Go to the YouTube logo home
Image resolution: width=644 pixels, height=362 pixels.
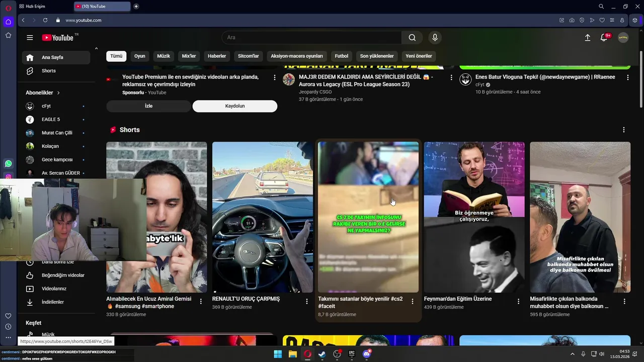pyautogui.click(x=58, y=38)
